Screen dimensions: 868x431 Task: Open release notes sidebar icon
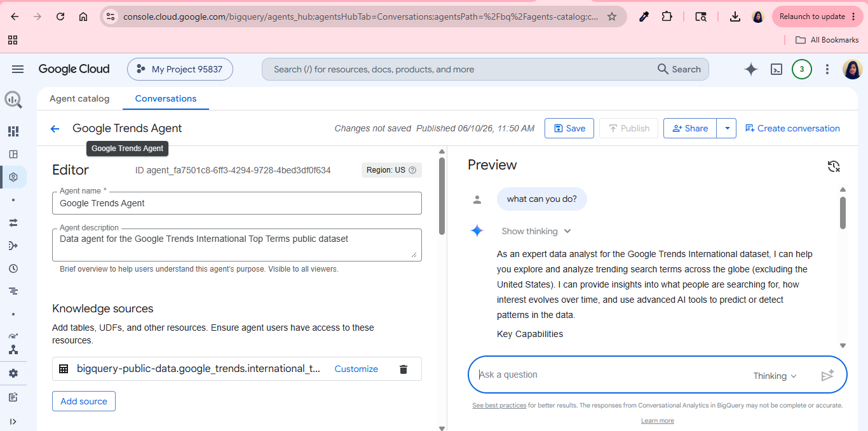13,397
